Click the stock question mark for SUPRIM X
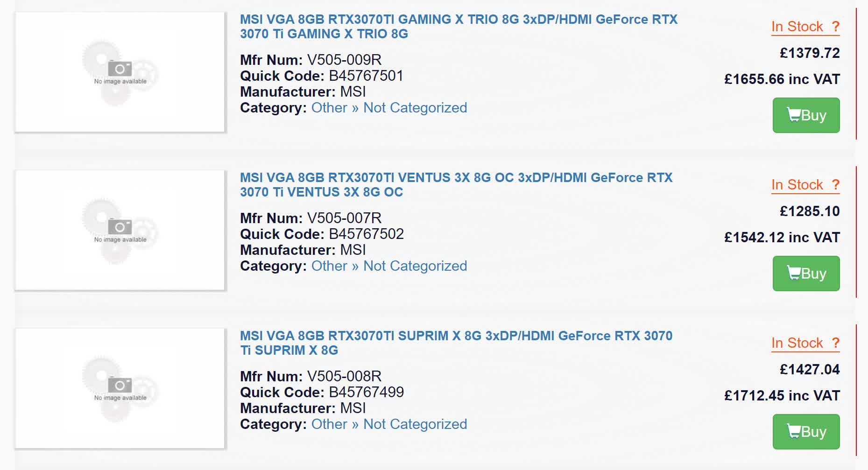Viewport: 868px width, 470px height. pos(835,343)
